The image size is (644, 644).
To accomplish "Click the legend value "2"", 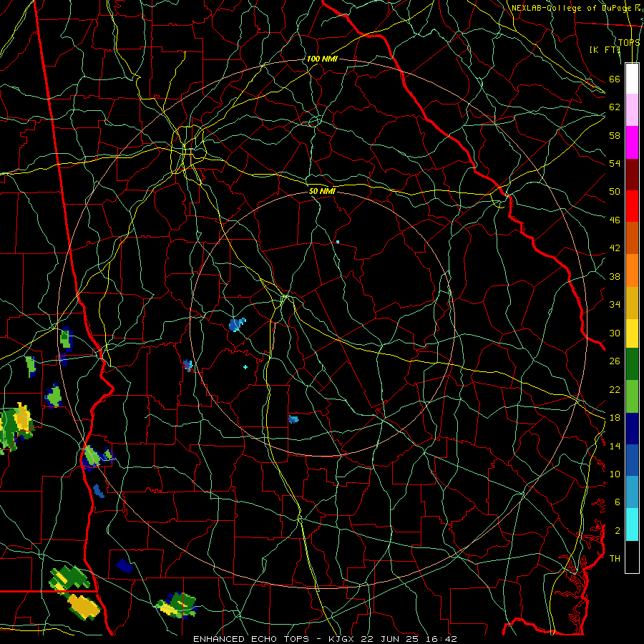I will (x=617, y=531).
